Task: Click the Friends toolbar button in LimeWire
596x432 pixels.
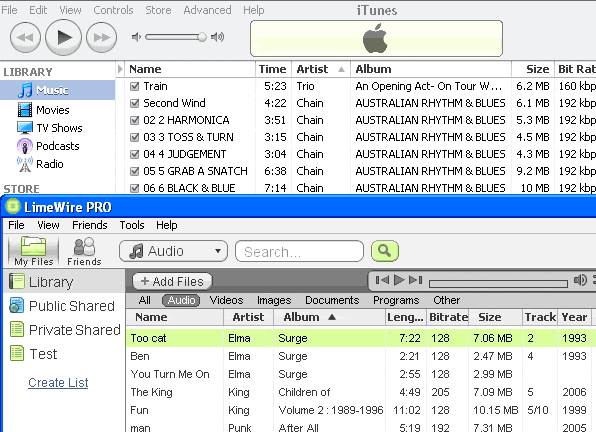Action: tap(84, 252)
